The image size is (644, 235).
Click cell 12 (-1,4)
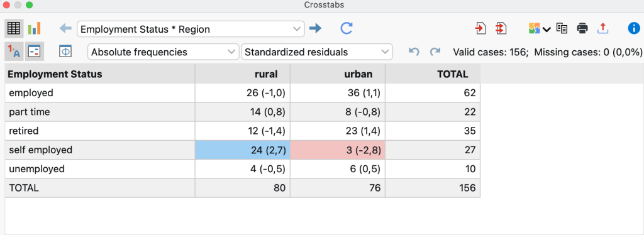[x=242, y=131]
